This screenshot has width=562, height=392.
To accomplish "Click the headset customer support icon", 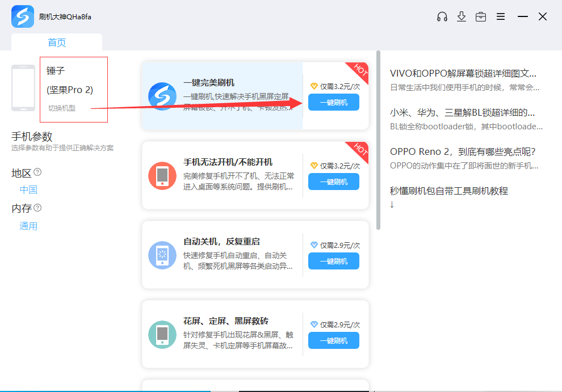I will point(442,16).
